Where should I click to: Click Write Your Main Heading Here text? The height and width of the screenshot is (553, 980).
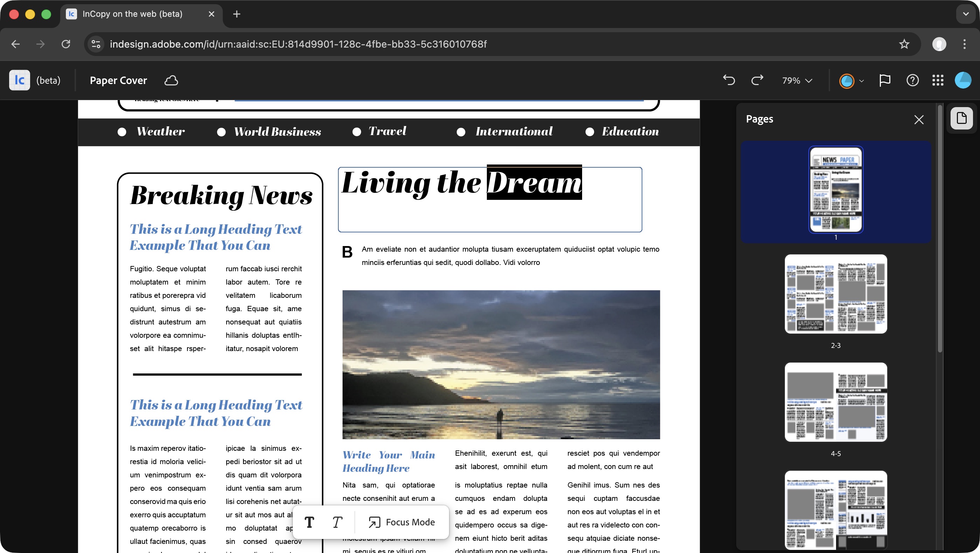(x=388, y=461)
